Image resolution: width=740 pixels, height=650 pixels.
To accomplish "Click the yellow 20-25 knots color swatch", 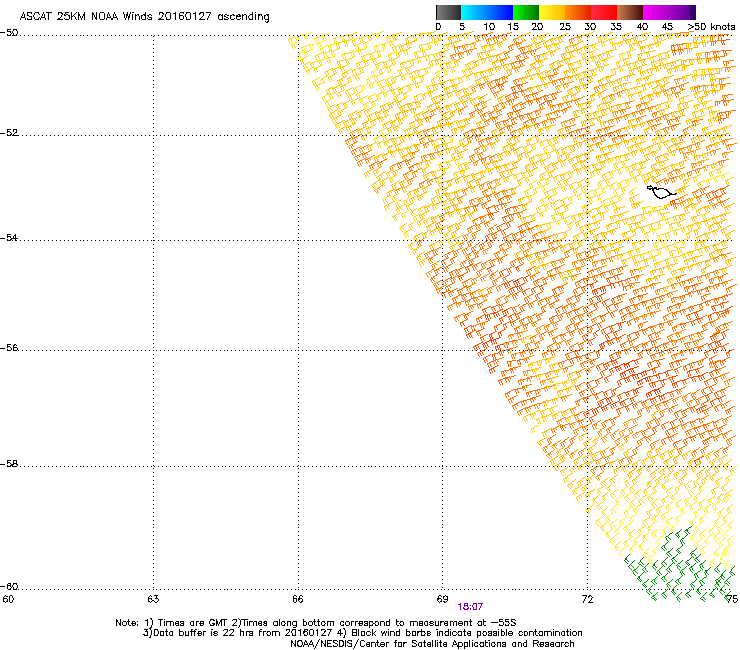I will (x=552, y=12).
